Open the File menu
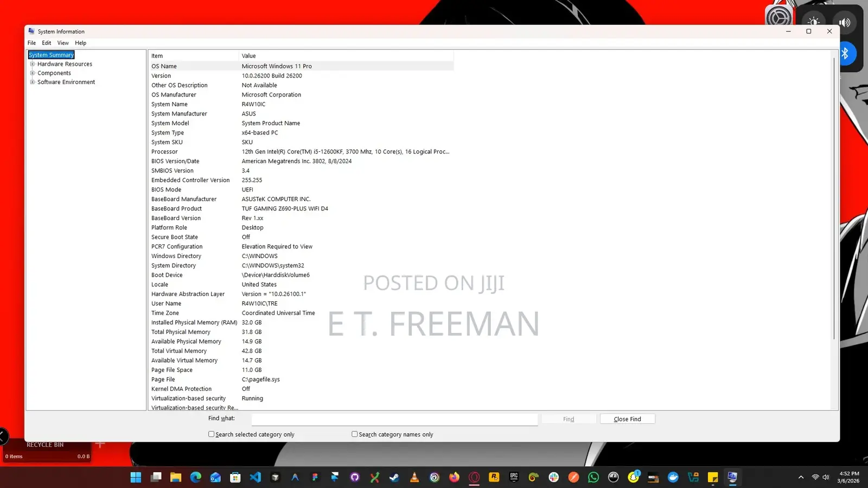The width and height of the screenshot is (868, 488). pos(31,43)
